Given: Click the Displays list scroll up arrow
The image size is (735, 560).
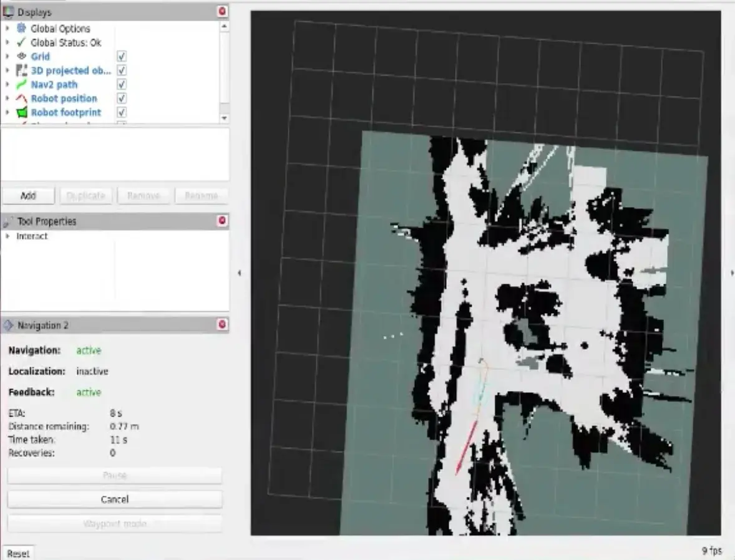Looking at the screenshot, I should point(224,26).
